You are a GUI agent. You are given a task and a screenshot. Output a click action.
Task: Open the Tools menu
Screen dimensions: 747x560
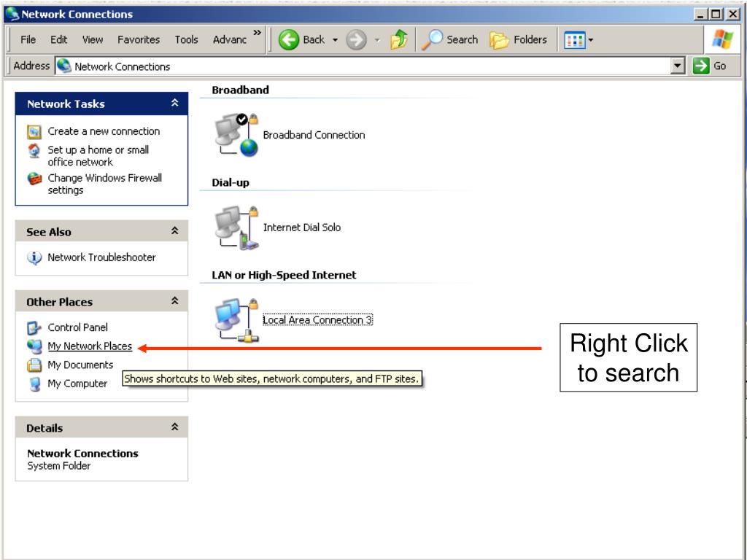point(186,39)
